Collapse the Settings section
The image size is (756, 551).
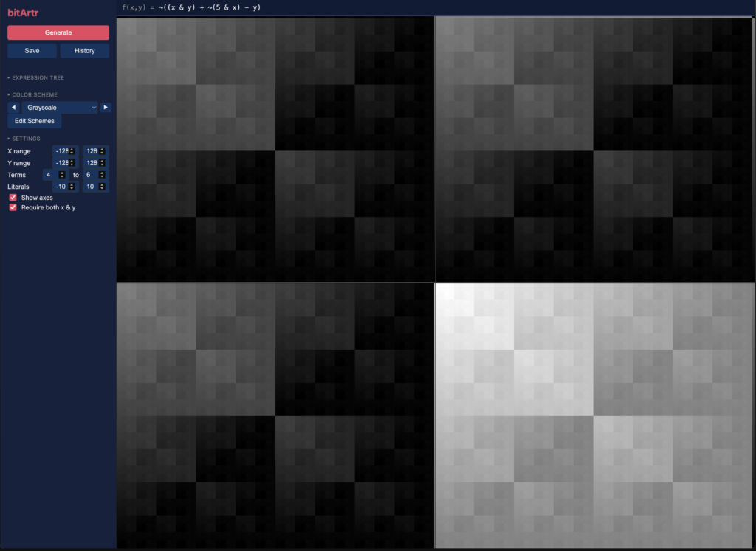(x=24, y=139)
